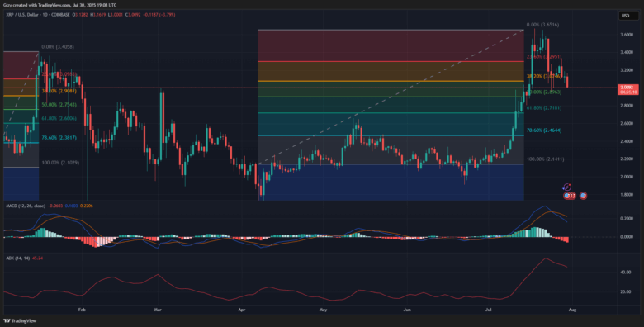Screen dimensions: 644x327
Task: Click the Aug label on time axis
Action: click(572, 310)
